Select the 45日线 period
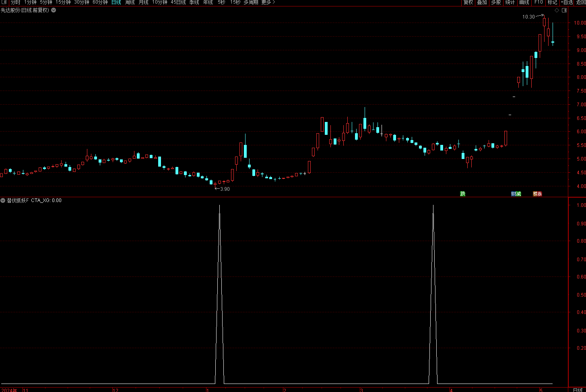The height and width of the screenshot is (392, 586). pyautogui.click(x=178, y=2)
